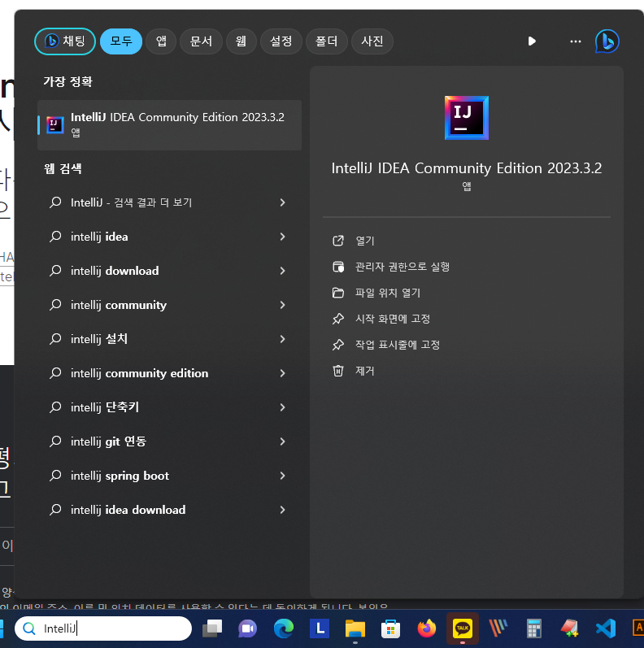Expand chevron for 'intellij spring boot' suggestion
The height and width of the screenshot is (648, 644).
(x=282, y=476)
